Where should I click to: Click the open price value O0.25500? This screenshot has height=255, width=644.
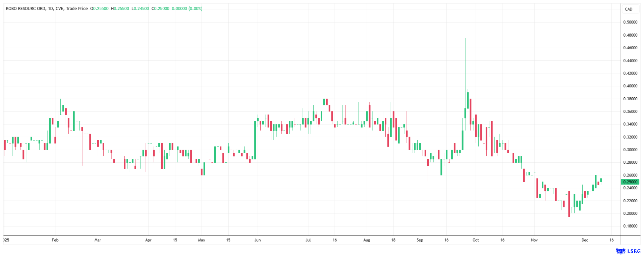coord(99,8)
